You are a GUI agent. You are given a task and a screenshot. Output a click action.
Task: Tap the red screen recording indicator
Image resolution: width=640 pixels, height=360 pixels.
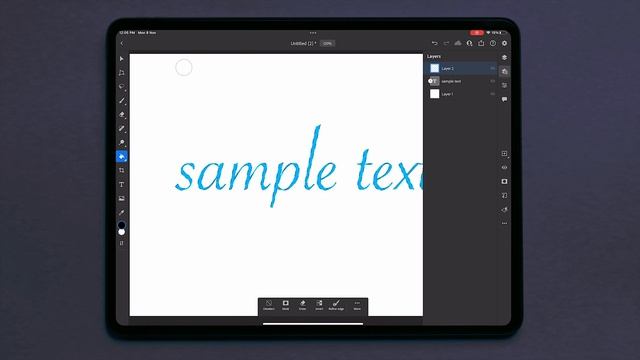476,33
